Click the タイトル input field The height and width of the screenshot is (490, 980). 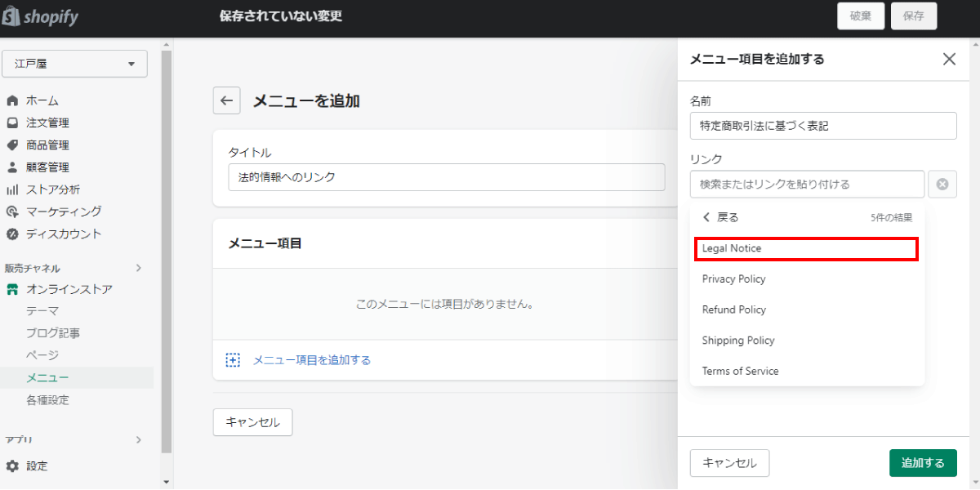click(x=447, y=177)
